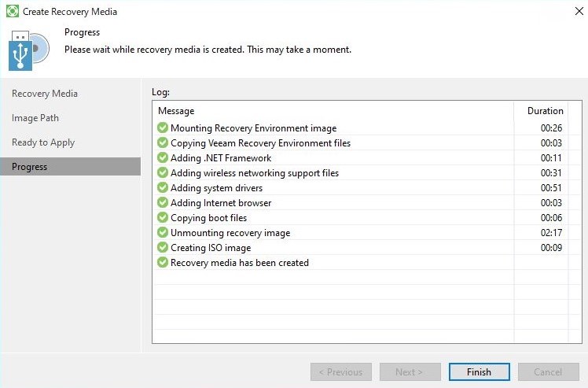Click the Cancel button
This screenshot has width=588, height=388.
[x=548, y=371]
